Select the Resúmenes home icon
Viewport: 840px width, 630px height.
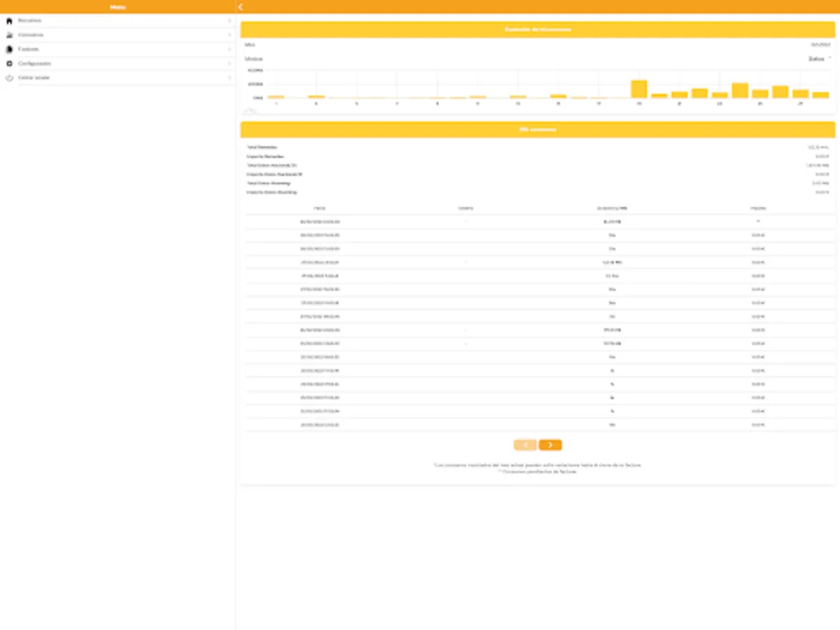pos(8,20)
